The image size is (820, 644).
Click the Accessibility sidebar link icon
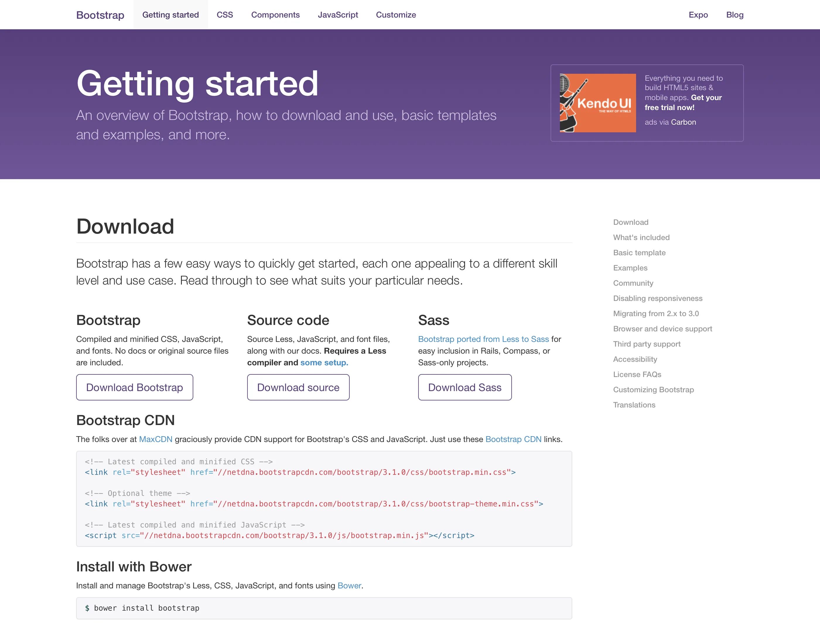click(634, 359)
